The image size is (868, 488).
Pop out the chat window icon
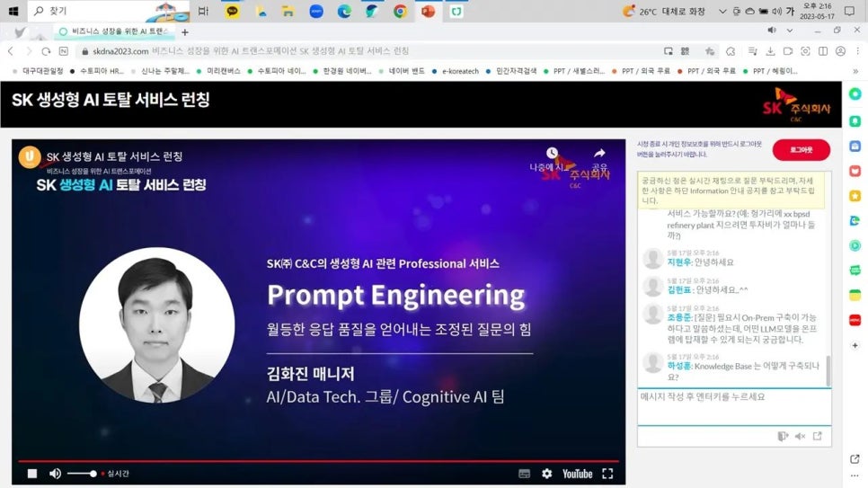818,437
